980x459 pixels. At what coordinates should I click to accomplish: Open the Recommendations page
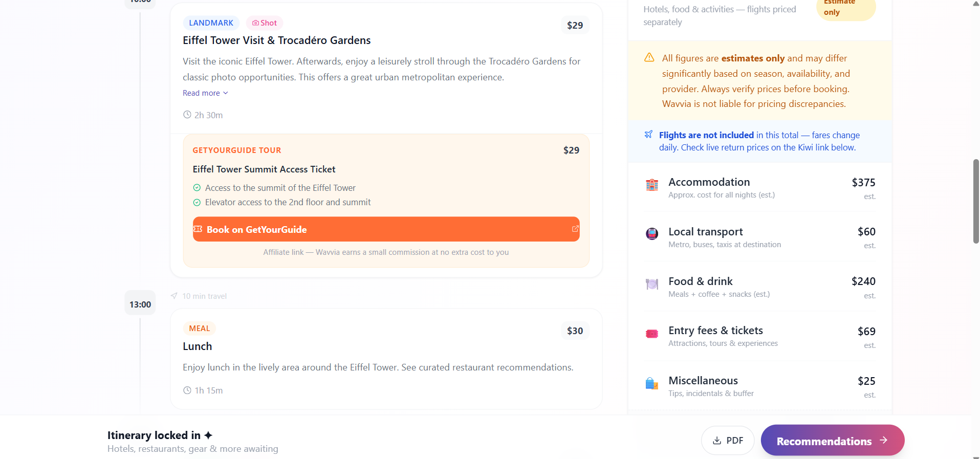tap(832, 440)
